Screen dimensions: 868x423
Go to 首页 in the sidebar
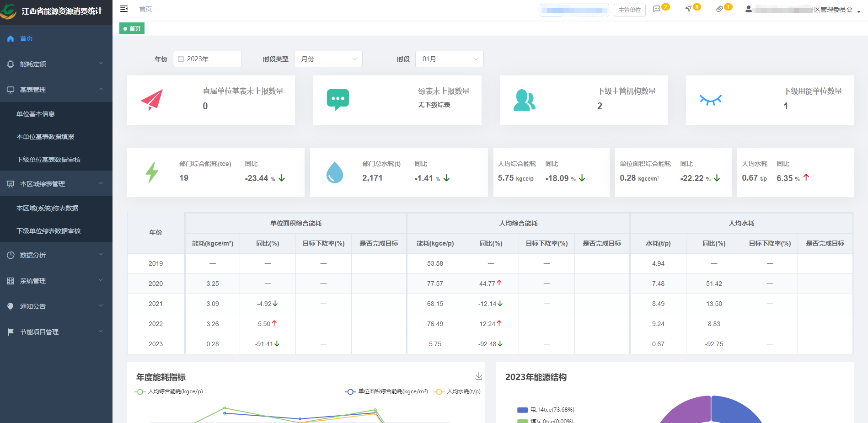pyautogui.click(x=56, y=38)
